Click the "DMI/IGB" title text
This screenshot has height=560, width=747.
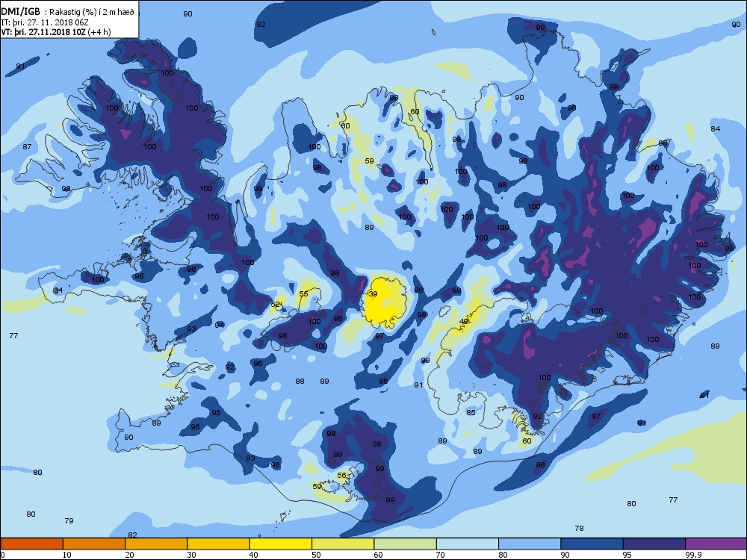tap(20, 12)
